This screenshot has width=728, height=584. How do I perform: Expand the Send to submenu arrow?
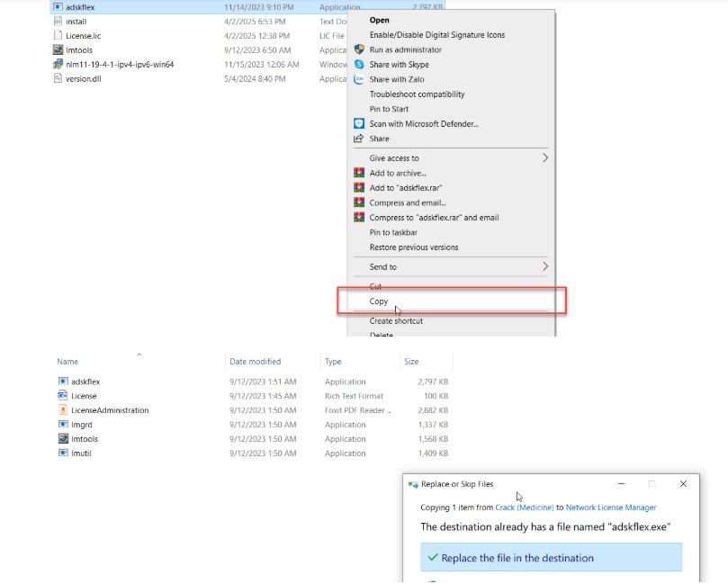pos(545,267)
